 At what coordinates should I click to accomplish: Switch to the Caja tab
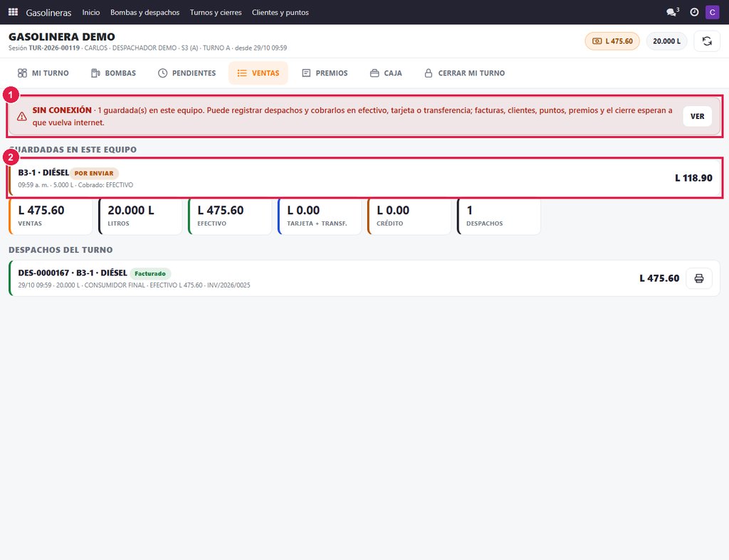[386, 73]
